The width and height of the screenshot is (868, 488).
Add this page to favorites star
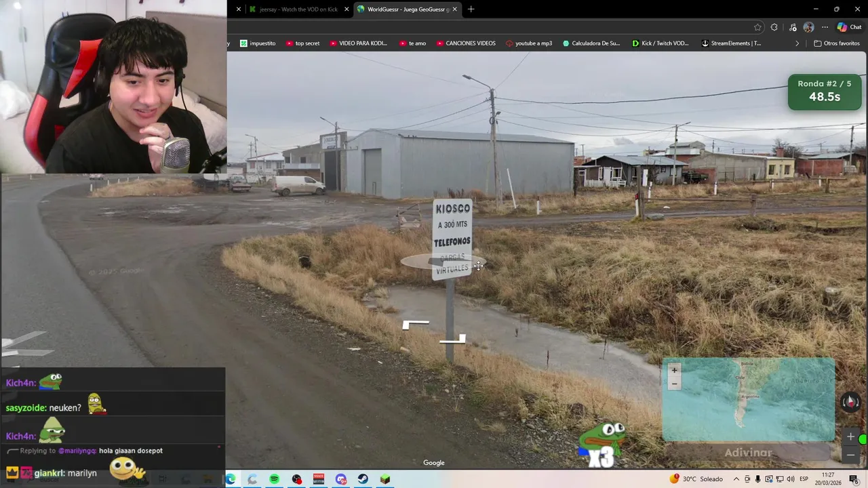pos(757,27)
